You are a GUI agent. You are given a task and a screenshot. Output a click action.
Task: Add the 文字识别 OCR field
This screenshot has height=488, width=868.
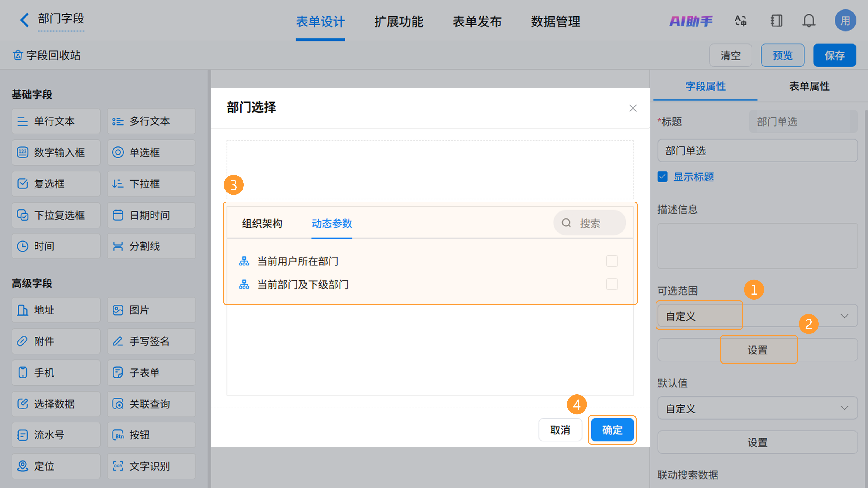(x=151, y=466)
